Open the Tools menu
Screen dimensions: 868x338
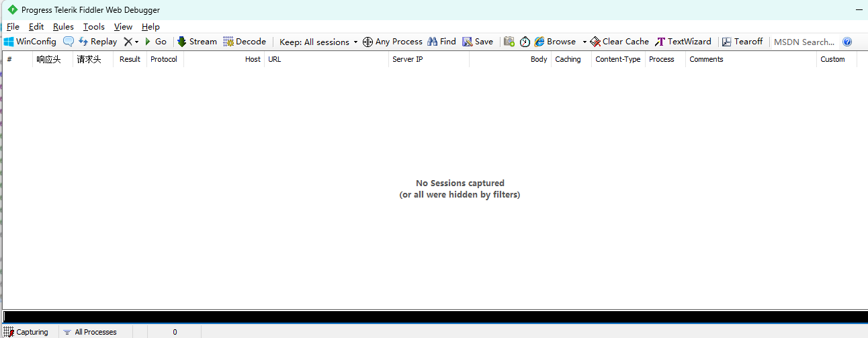tap(94, 27)
